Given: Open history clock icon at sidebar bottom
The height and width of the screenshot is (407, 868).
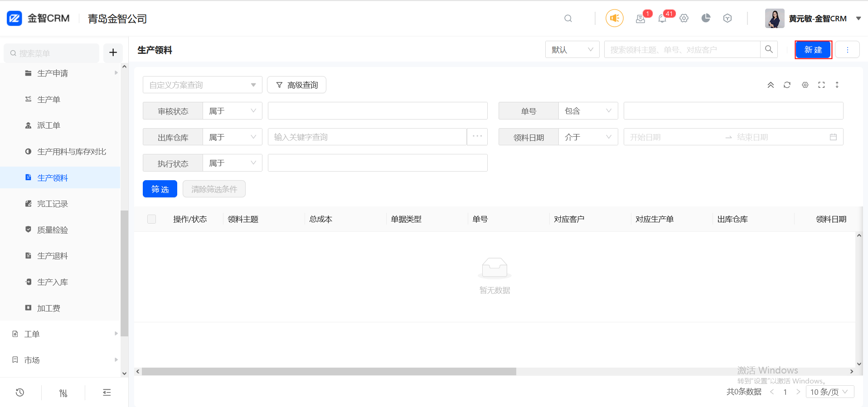Looking at the screenshot, I should tap(20, 393).
